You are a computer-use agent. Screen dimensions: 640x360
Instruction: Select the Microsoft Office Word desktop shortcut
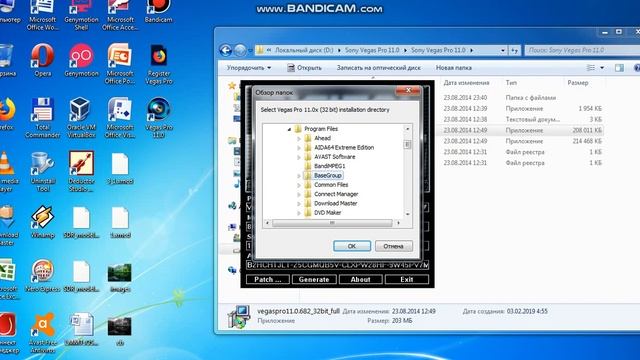pyautogui.click(x=42, y=16)
